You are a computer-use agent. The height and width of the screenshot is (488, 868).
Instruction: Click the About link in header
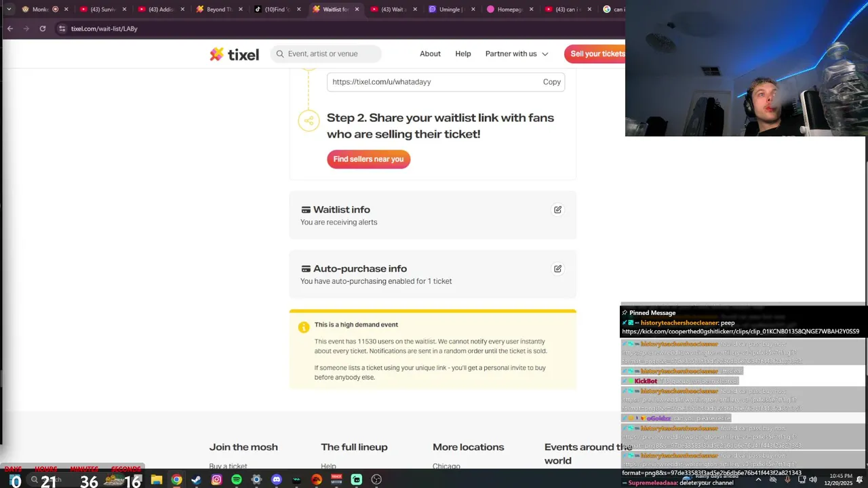point(430,54)
